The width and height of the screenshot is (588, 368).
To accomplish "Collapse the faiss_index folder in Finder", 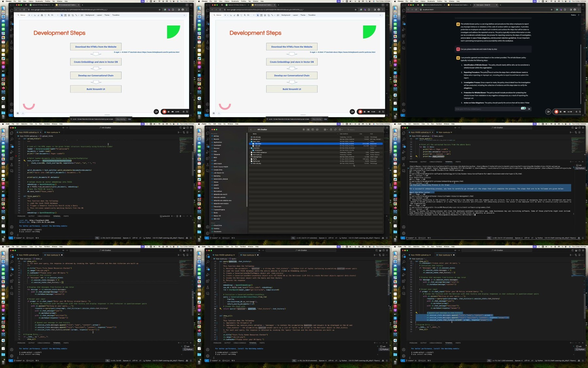I will [250, 142].
